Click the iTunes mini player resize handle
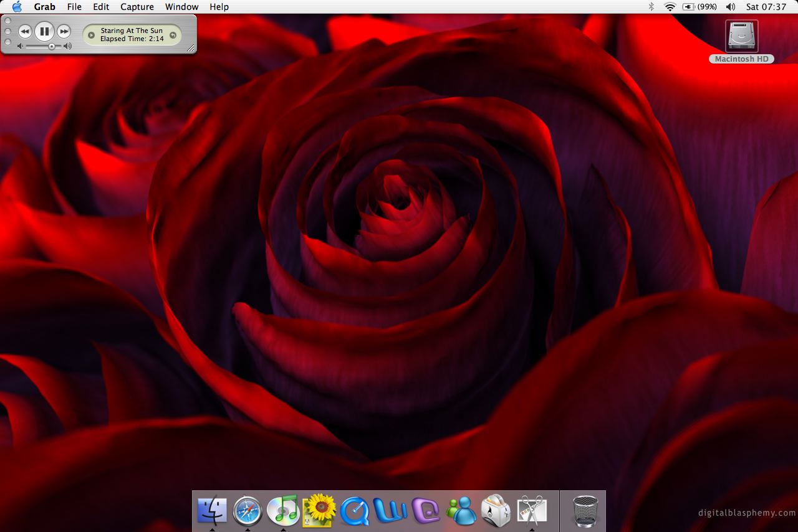The width and height of the screenshot is (798, 532). (191, 48)
